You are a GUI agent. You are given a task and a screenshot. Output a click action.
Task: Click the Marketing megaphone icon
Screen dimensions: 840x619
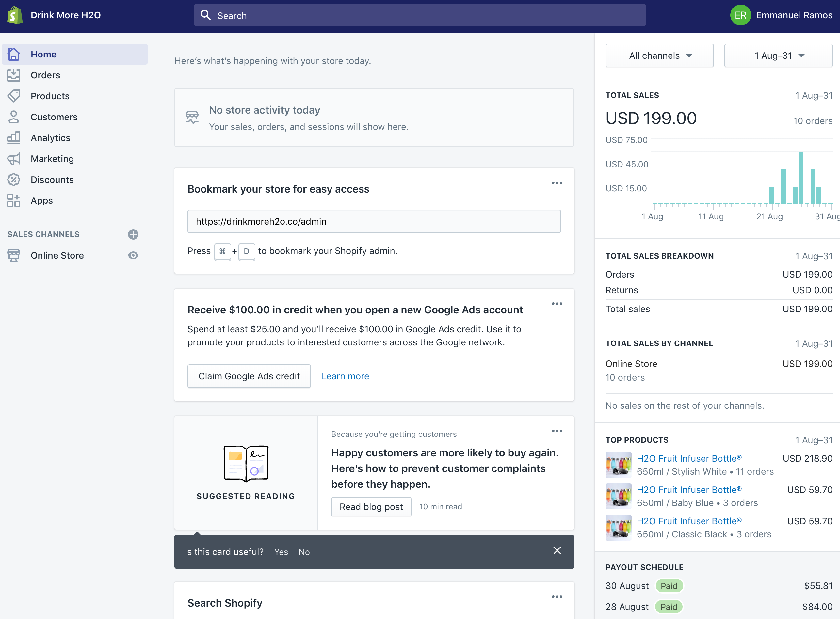pyautogui.click(x=14, y=159)
